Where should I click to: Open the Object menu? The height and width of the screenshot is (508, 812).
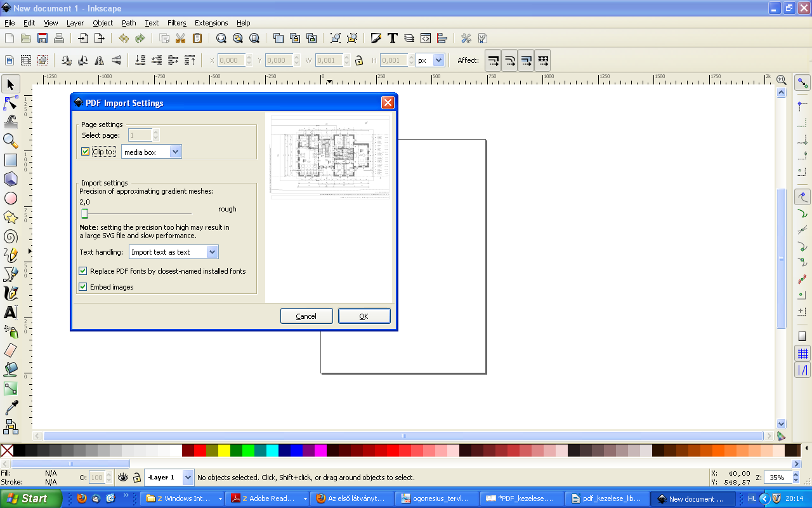[103, 23]
